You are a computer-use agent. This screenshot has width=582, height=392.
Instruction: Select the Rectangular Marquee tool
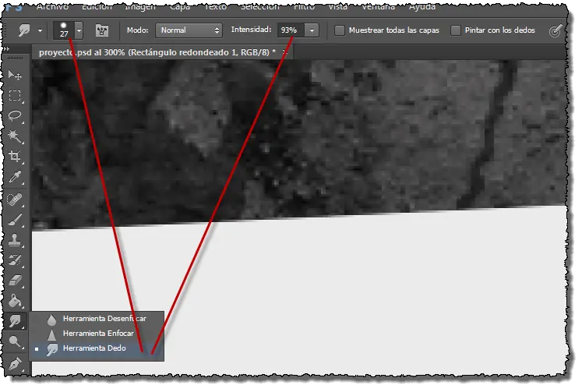[15, 96]
